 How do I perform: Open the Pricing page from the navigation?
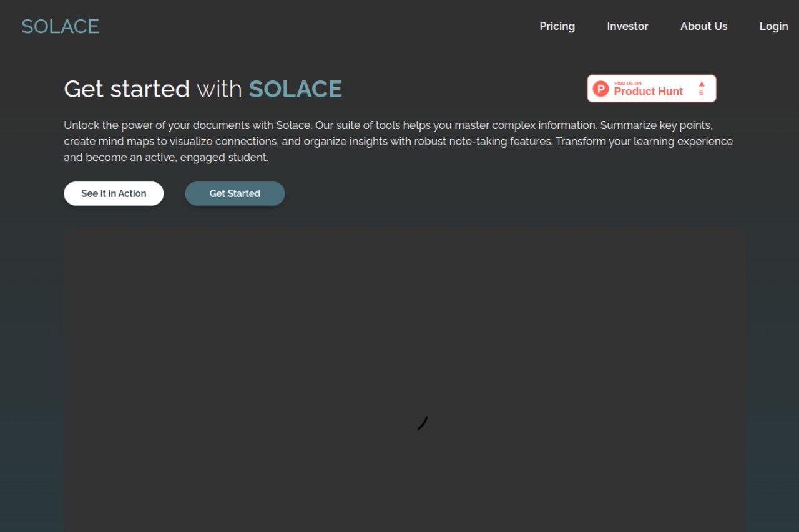point(557,26)
